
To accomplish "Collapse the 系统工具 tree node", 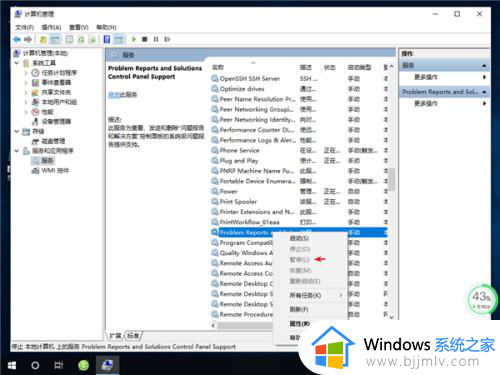I will coord(17,63).
